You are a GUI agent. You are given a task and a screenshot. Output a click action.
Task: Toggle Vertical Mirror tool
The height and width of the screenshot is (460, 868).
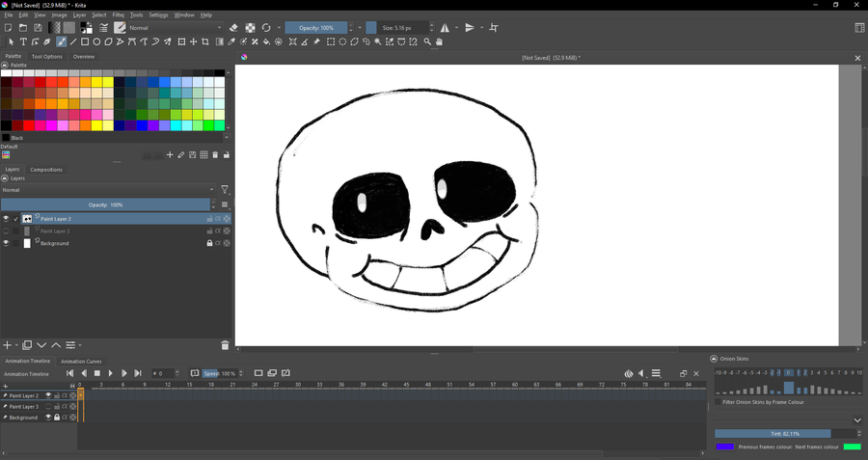pos(470,28)
